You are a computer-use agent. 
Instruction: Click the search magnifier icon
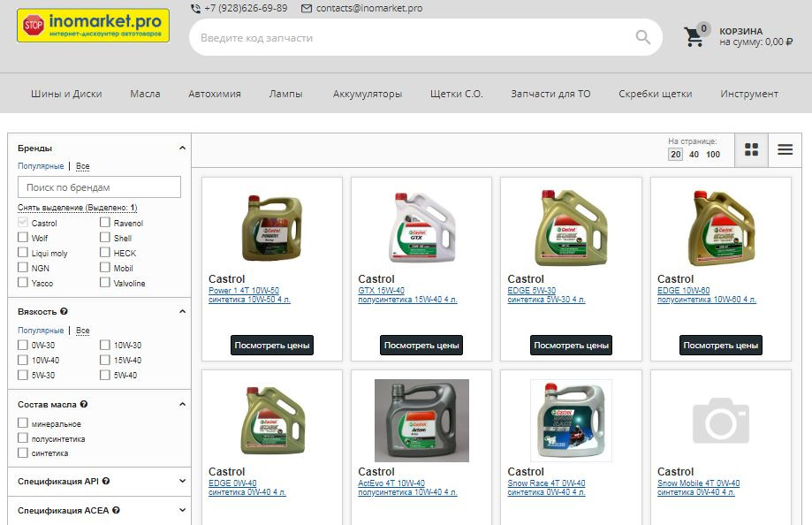(642, 37)
